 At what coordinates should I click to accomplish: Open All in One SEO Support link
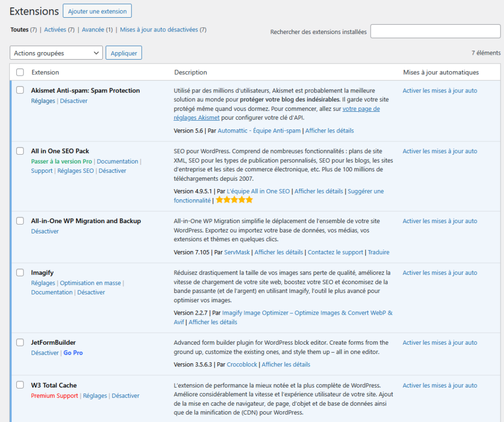coord(42,171)
